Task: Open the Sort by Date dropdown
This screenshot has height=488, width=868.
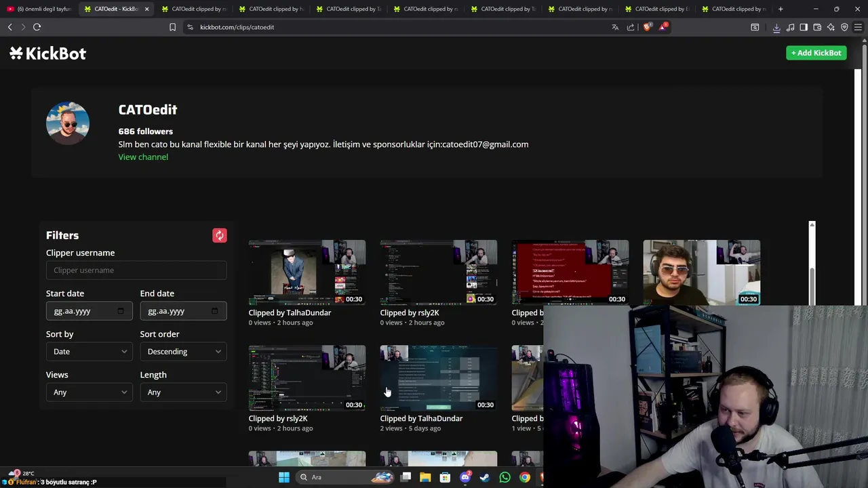Action: 90,351
